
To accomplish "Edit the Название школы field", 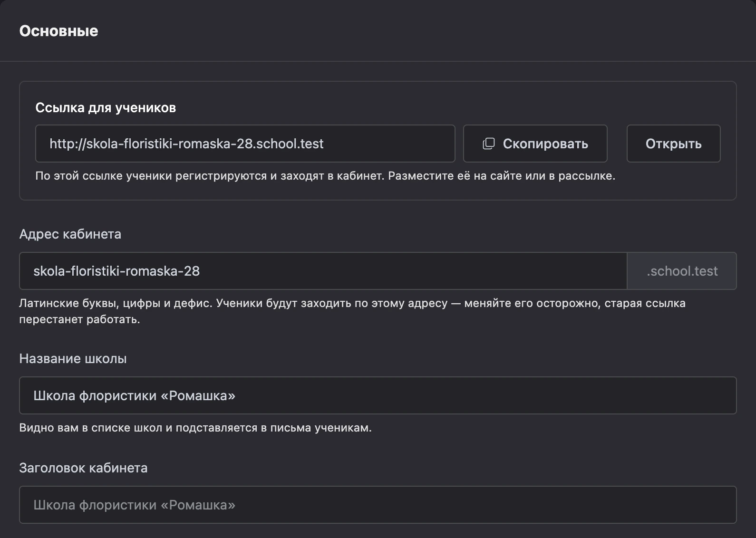I will coord(378,395).
